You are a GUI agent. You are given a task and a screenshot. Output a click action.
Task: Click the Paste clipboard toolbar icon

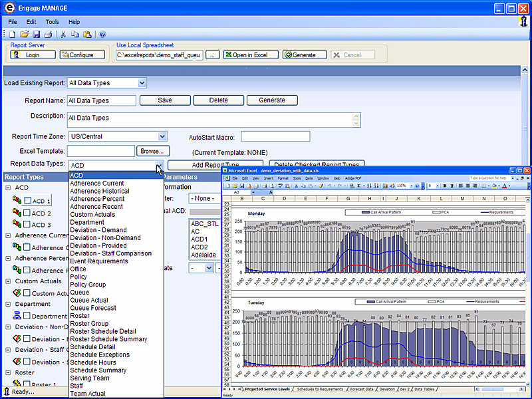click(x=87, y=34)
